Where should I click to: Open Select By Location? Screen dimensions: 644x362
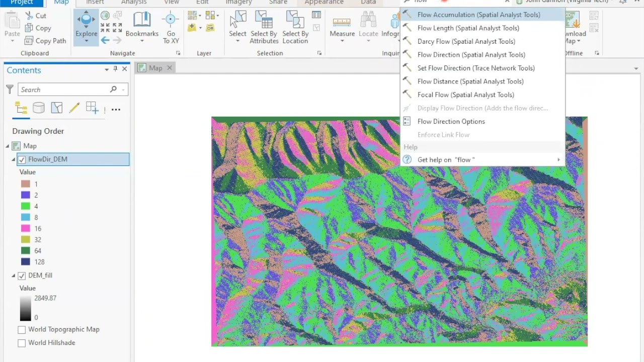295,28
